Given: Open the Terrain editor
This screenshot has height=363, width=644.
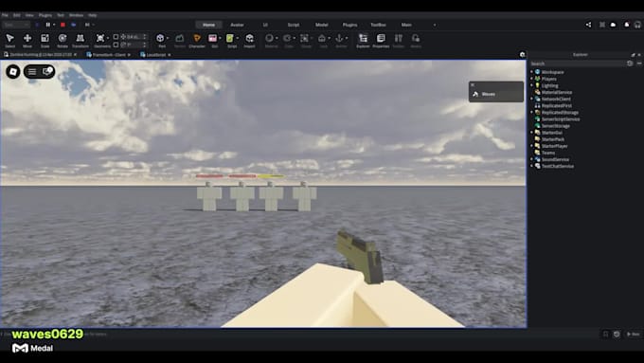Looking at the screenshot, I should pos(180,41).
